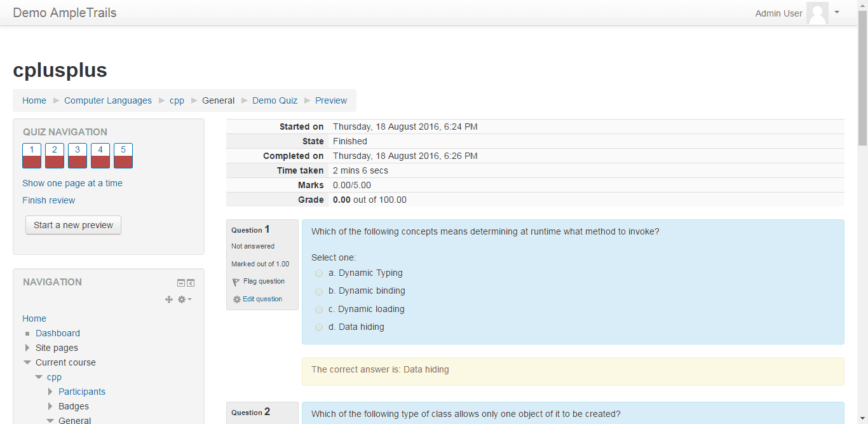868x424 pixels.
Task: Select option d. Data hiding
Action: coord(319,327)
